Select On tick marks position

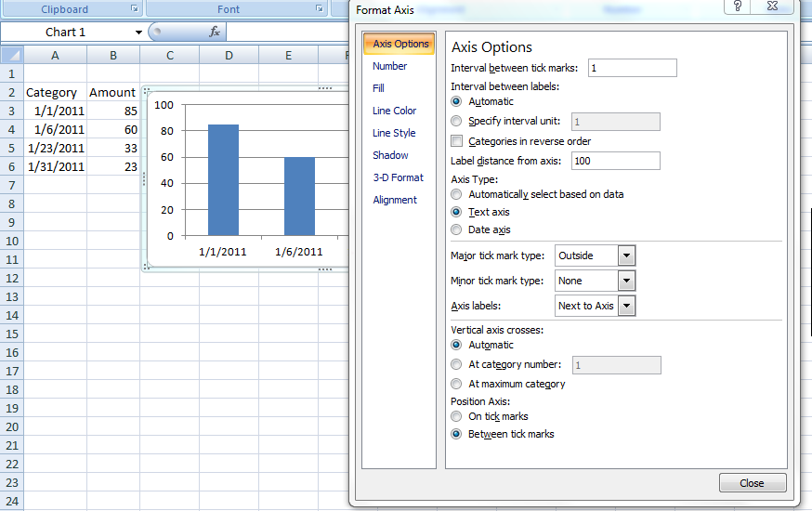click(456, 416)
